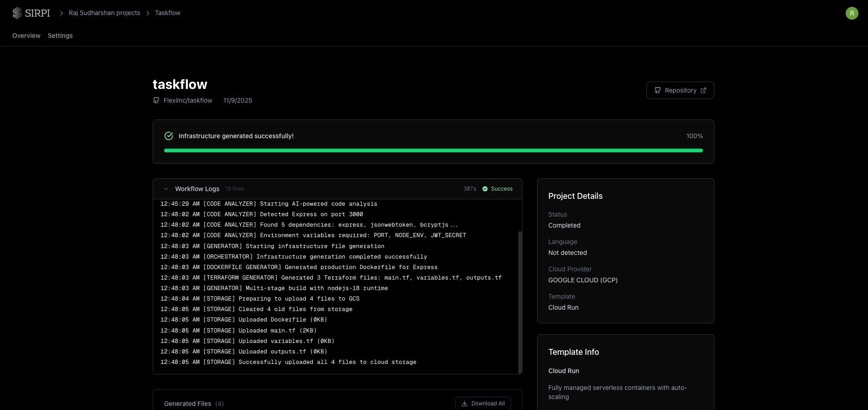Open the SIRPI logo home link

tap(31, 13)
